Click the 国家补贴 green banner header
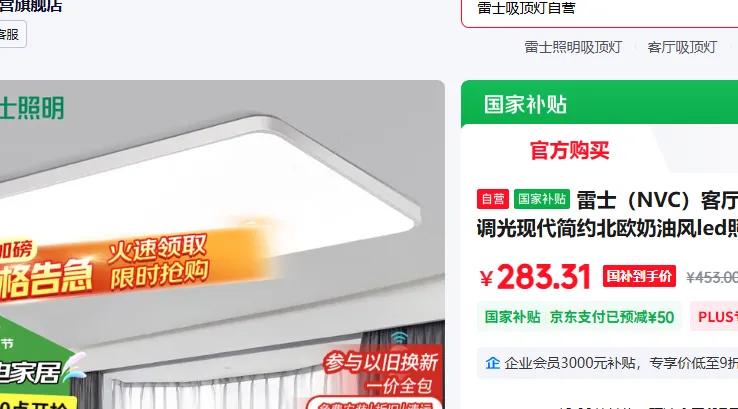 click(x=599, y=104)
